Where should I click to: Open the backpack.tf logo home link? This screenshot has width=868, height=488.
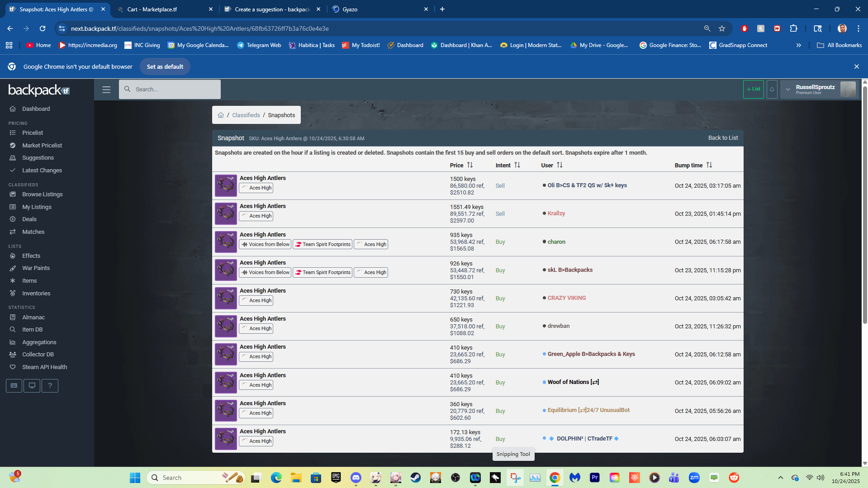[39, 90]
